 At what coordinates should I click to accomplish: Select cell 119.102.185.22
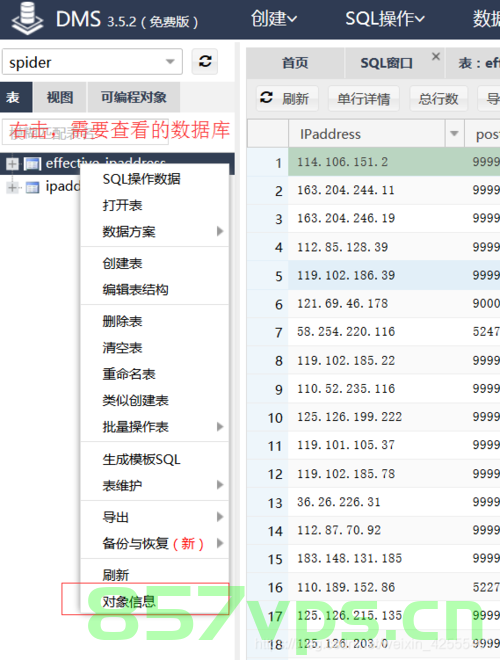pos(376,361)
